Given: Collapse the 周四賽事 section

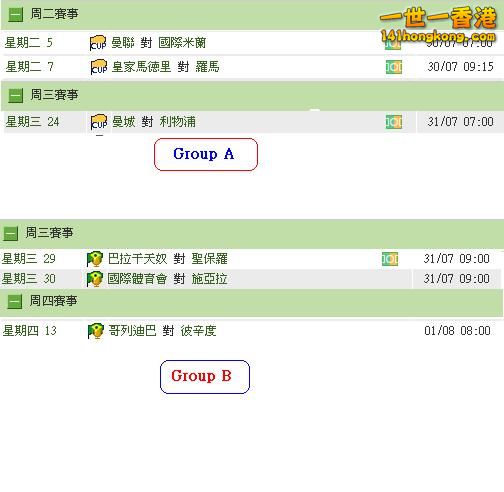Looking at the screenshot, I should [14, 302].
